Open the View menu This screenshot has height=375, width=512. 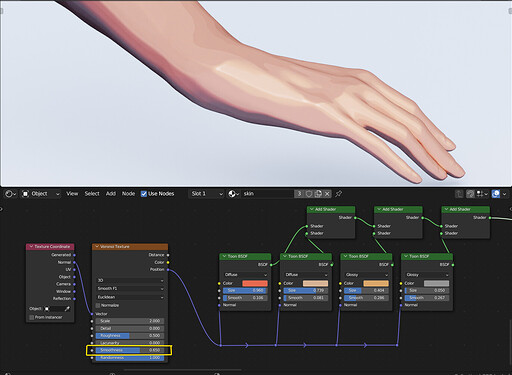pos(72,194)
